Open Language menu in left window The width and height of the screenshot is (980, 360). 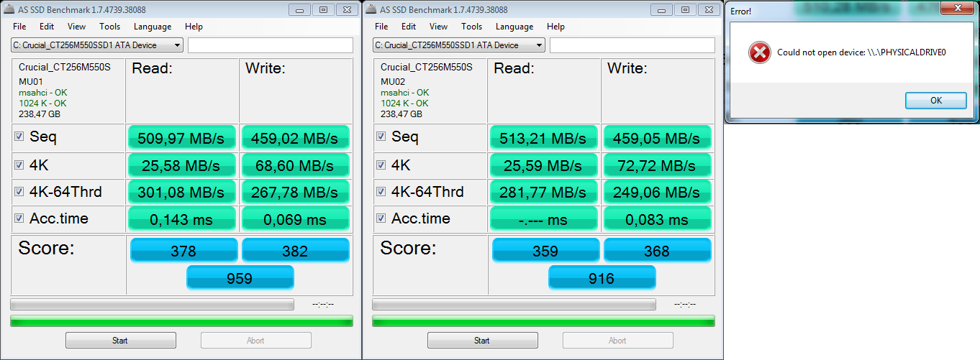pos(153,27)
